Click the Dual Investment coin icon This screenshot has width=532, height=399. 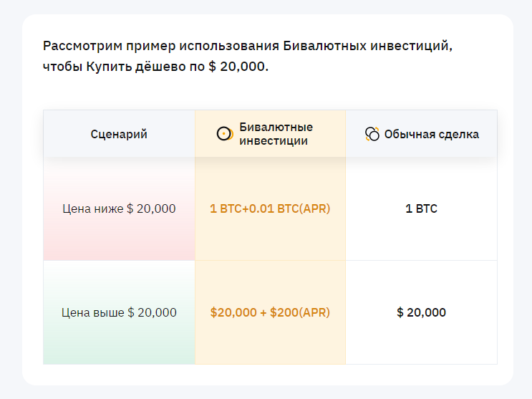tap(225, 134)
